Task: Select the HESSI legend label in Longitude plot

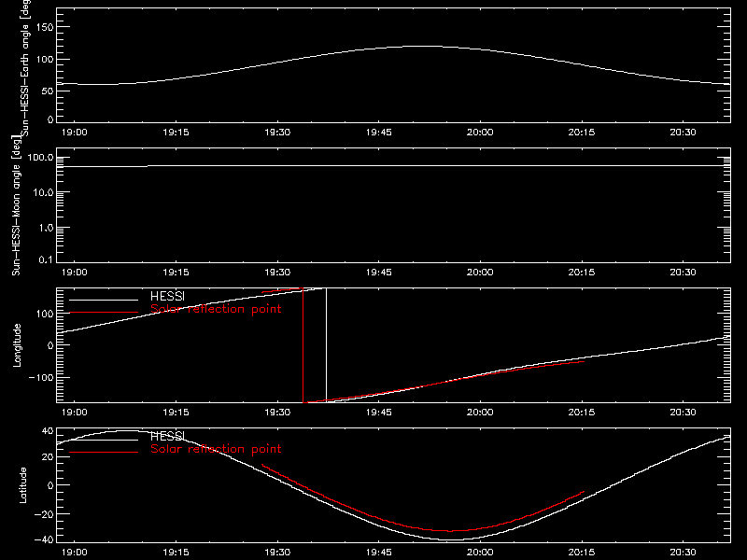Action: click(167, 296)
